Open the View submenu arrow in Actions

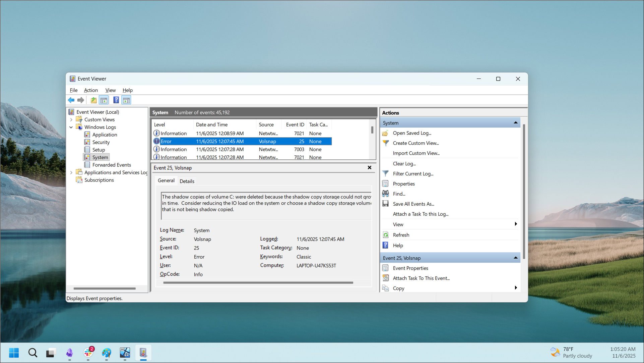516,224
